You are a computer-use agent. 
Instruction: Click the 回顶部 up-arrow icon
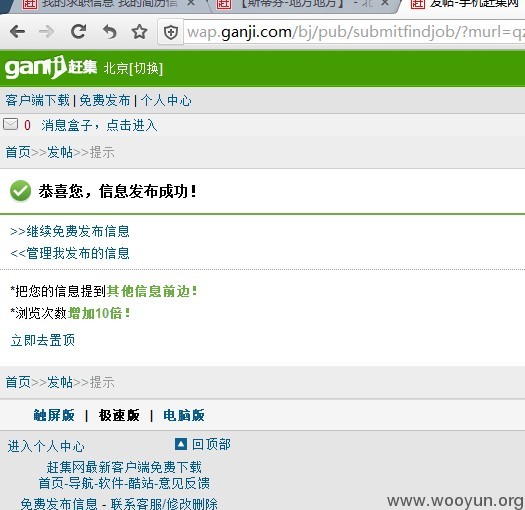tap(181, 444)
